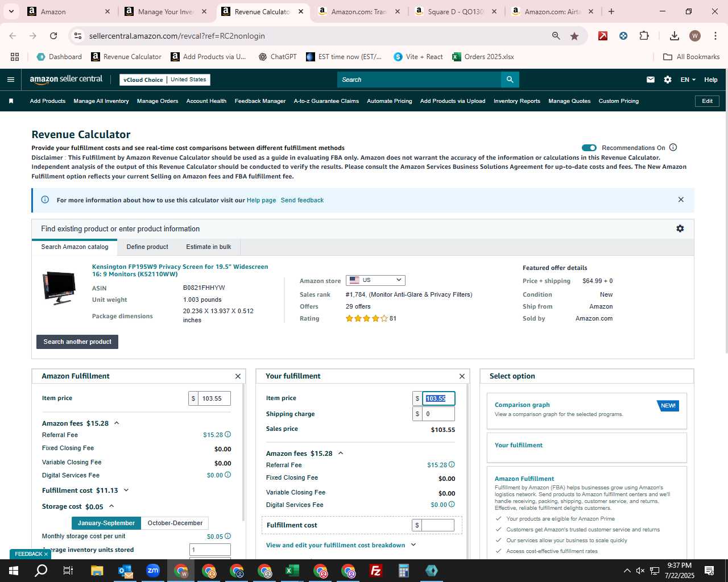Switch to Estimate in bulk tab
Screen dimensions: 728x582
point(209,247)
